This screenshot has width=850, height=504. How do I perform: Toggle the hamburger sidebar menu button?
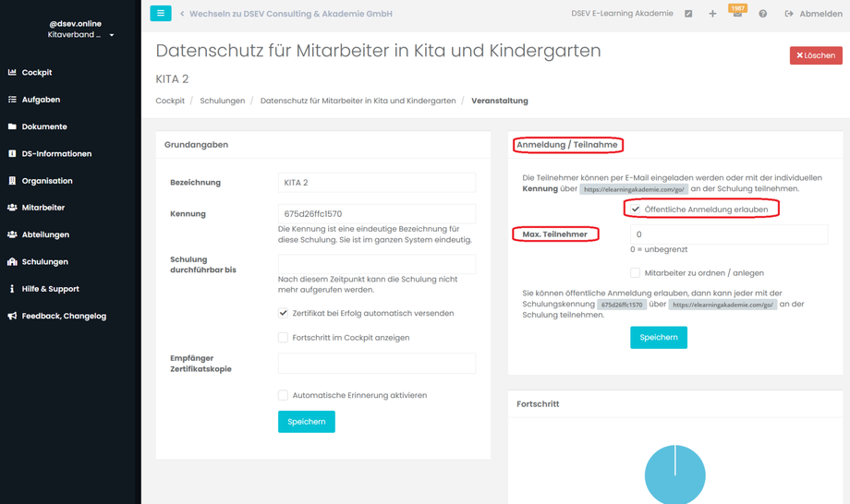(x=160, y=14)
